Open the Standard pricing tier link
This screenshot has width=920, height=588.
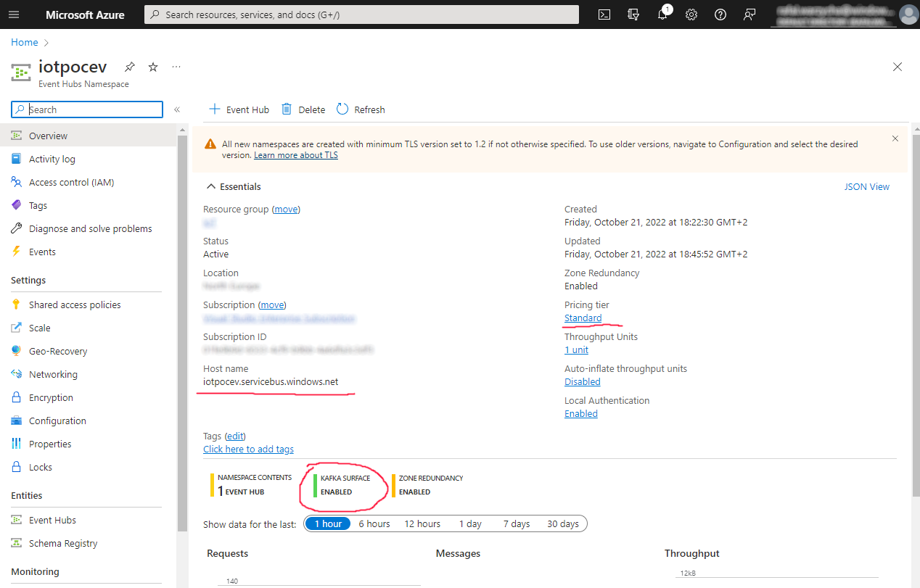(583, 318)
